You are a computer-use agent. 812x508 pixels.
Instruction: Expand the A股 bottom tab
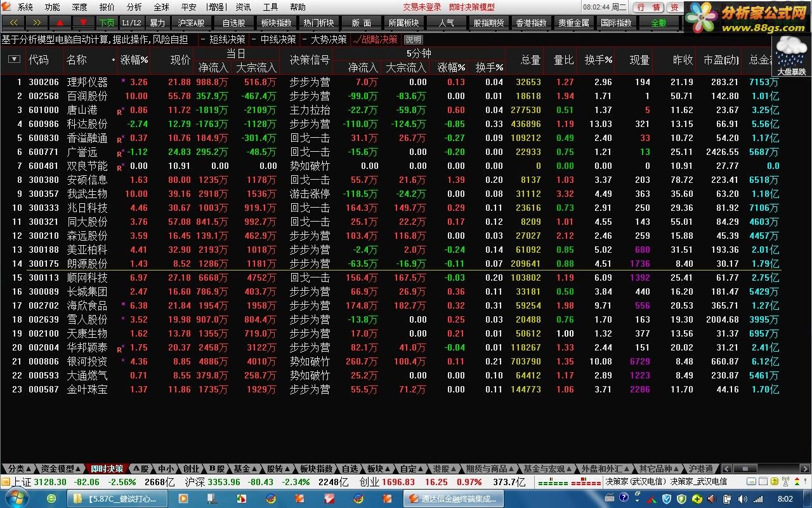(142, 469)
